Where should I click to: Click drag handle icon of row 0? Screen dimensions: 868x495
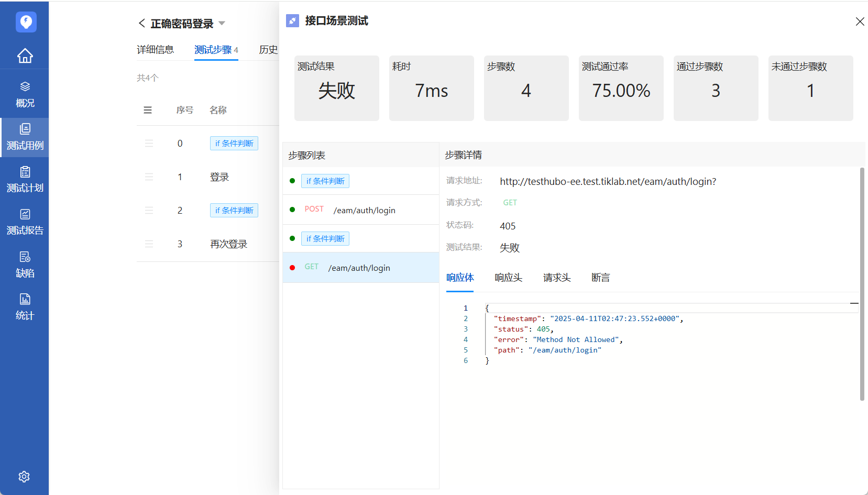(x=149, y=144)
